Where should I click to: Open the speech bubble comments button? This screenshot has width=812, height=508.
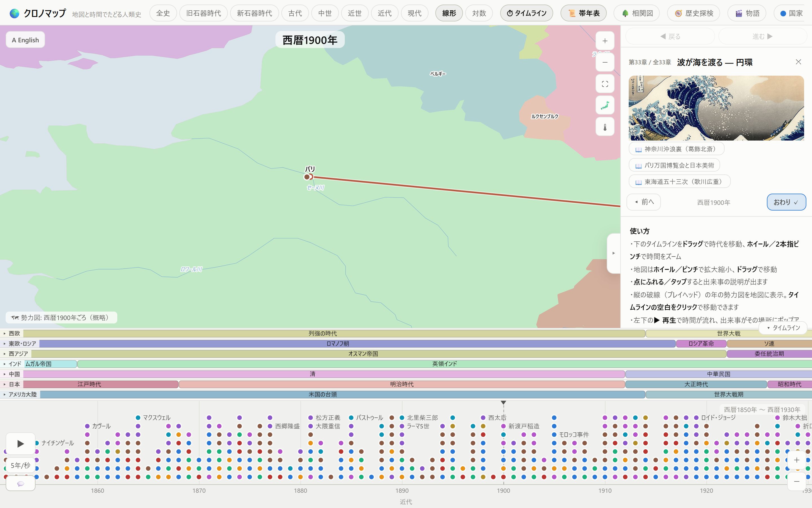click(21, 483)
